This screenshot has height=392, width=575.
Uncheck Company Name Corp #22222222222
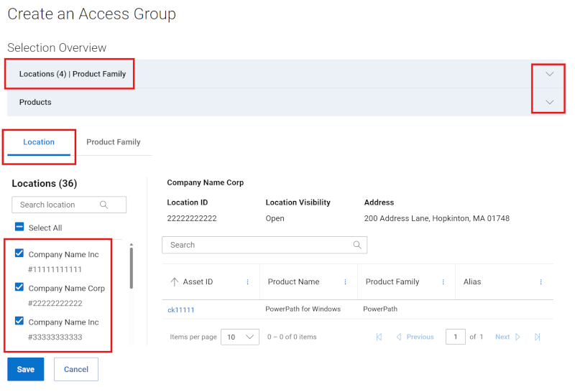(x=19, y=287)
